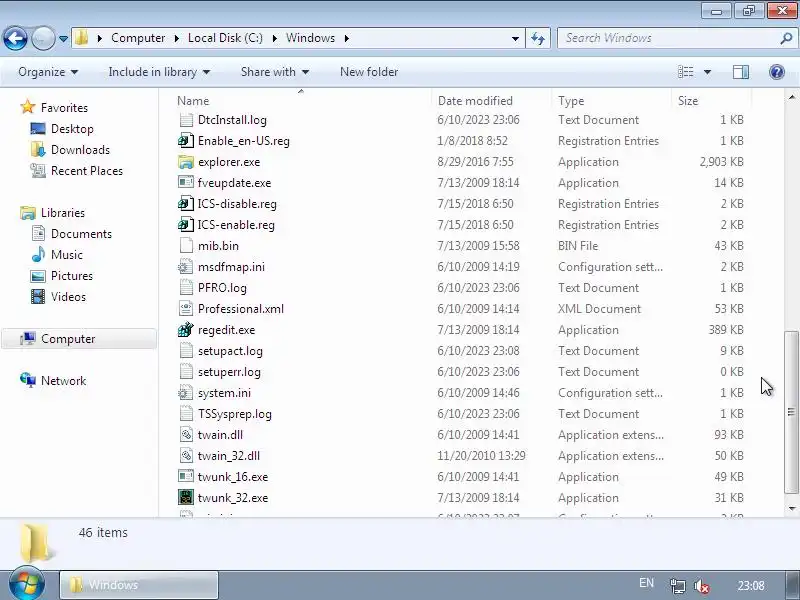Select the setupact.log file name
Screen dimensions: 800x600
(230, 352)
